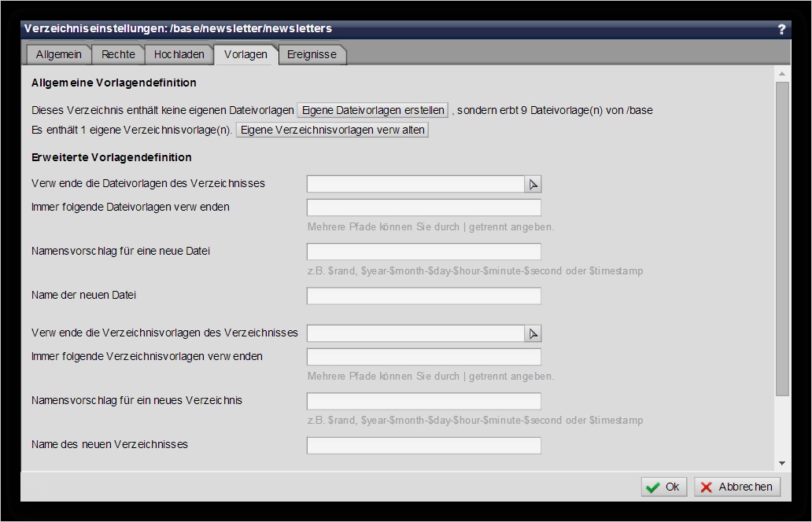Viewport: 812px width, 522px height.
Task: Click the Name der neuen Datei field
Action: point(423,296)
